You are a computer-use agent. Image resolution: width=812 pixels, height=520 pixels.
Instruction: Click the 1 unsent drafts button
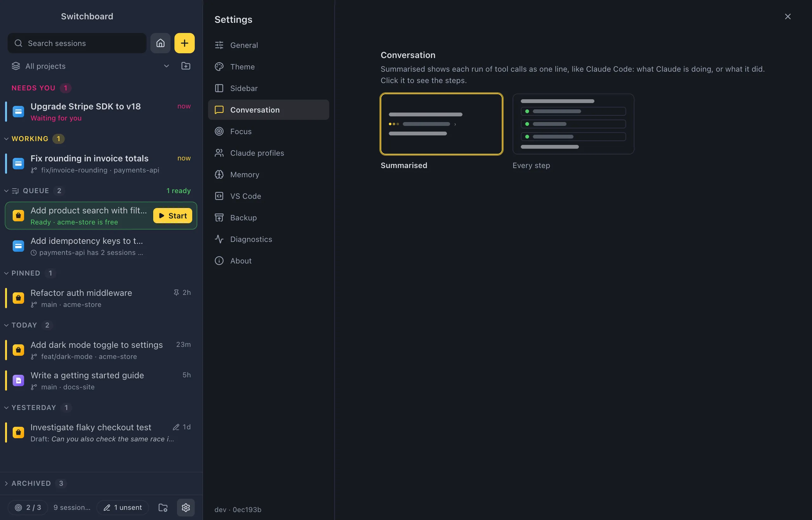tap(123, 507)
